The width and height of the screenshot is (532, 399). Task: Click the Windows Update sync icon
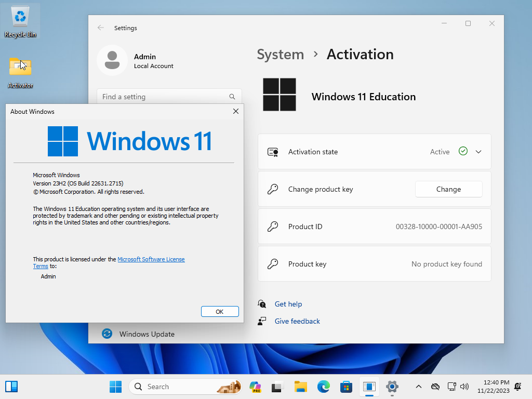(x=107, y=334)
